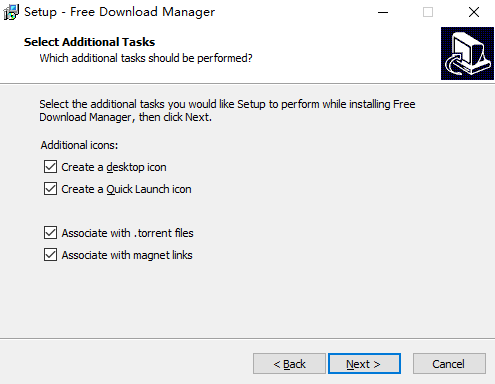Untick the Associate with magnet links checkbox

click(50, 255)
